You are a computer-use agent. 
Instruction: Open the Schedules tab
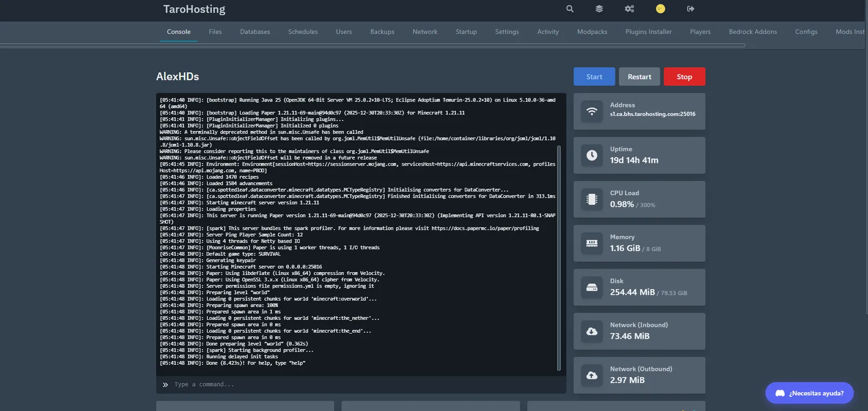(303, 32)
